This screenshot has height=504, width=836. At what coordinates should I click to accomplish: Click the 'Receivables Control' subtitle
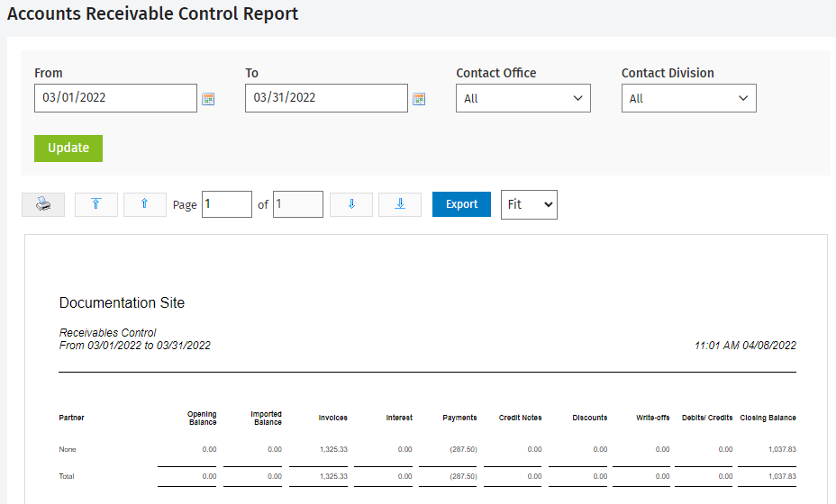(x=108, y=332)
